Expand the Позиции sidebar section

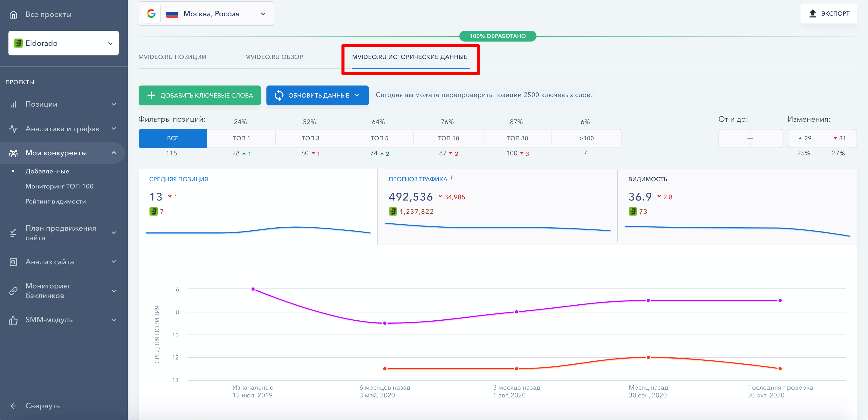pyautogui.click(x=114, y=104)
